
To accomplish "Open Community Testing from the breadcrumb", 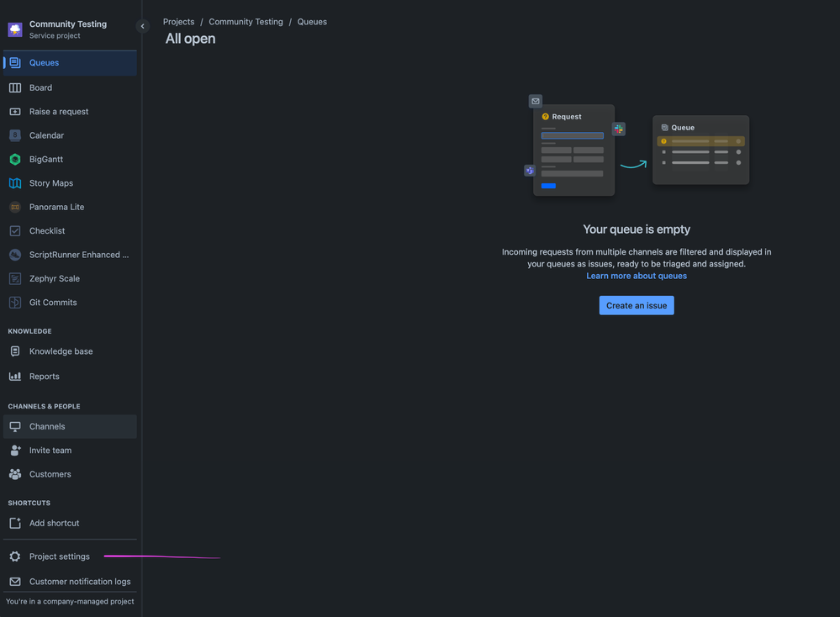I will [245, 21].
